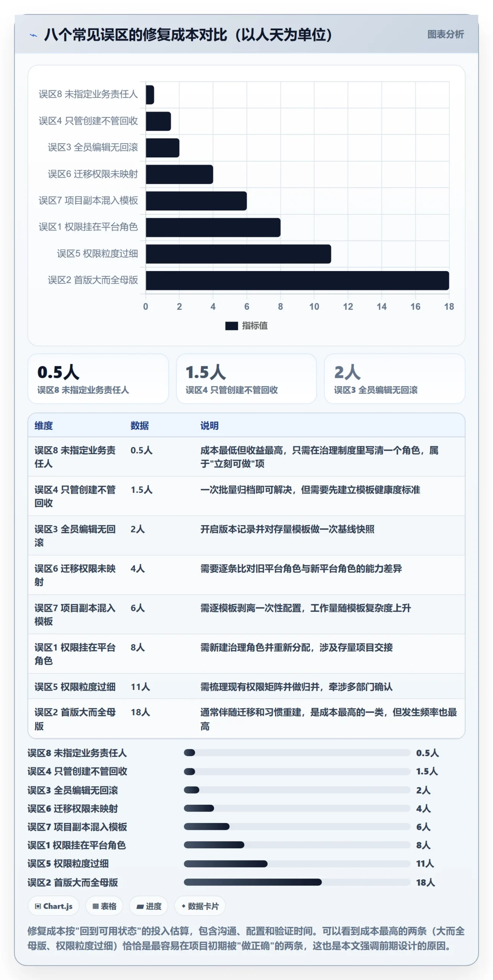The width and height of the screenshot is (493, 980).
Task: Click the 误区2 progress bar showing 18人
Action: point(297,882)
